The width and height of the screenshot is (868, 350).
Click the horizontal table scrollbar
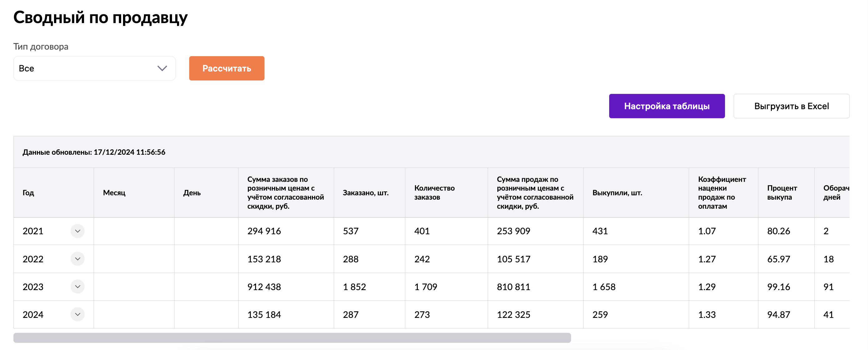292,338
